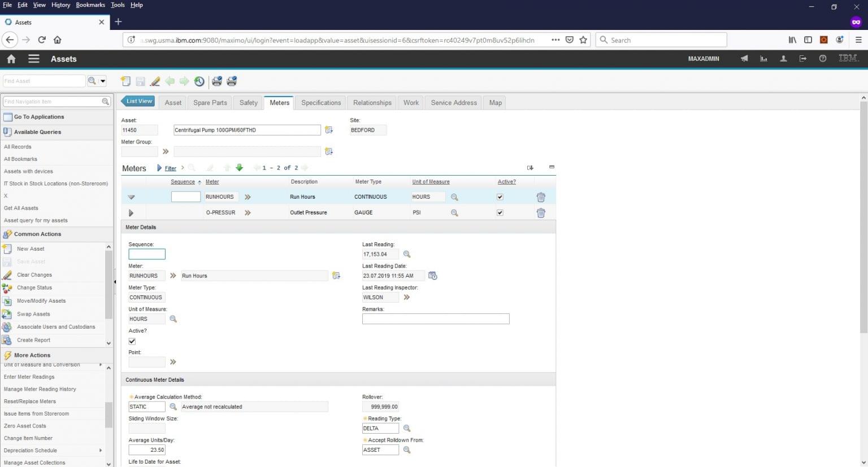Download the Meters table contents

click(530, 168)
